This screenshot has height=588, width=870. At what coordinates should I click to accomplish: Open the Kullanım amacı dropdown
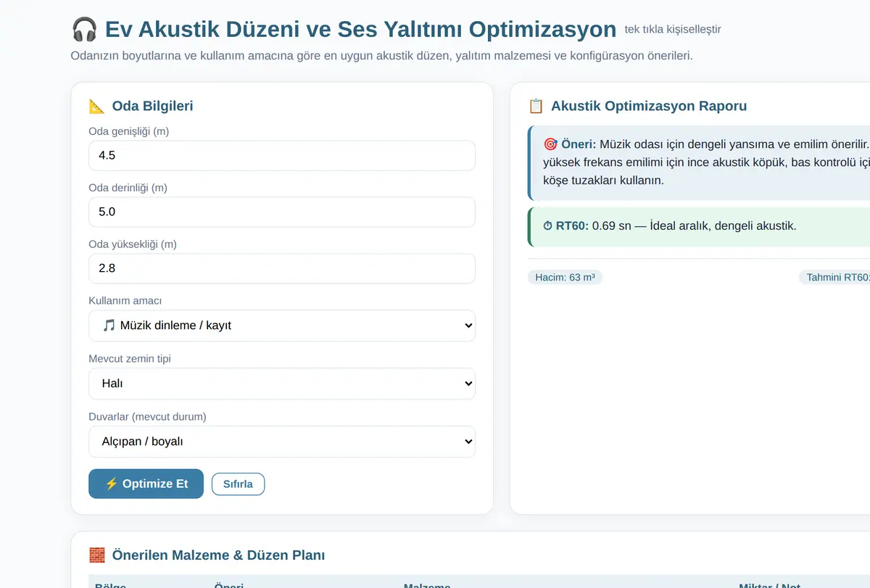point(282,326)
